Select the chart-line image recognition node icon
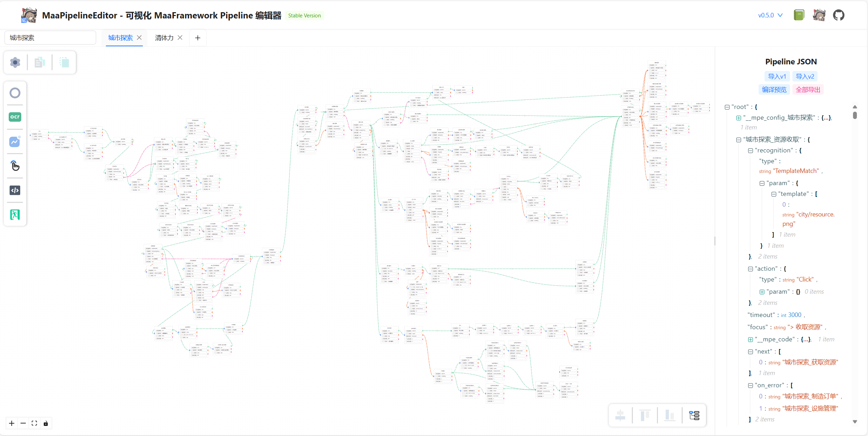The image size is (868, 436). [x=15, y=142]
